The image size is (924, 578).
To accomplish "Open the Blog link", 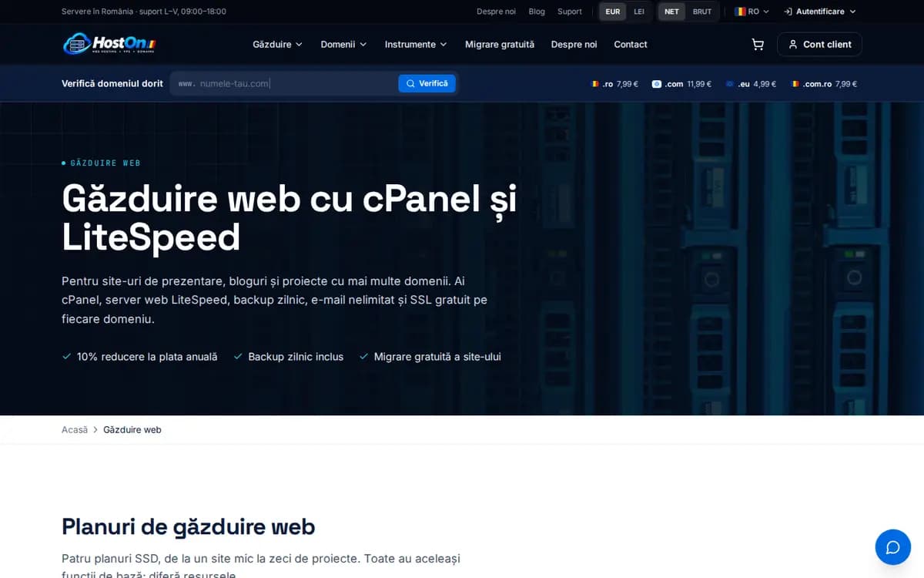I will click(x=537, y=12).
